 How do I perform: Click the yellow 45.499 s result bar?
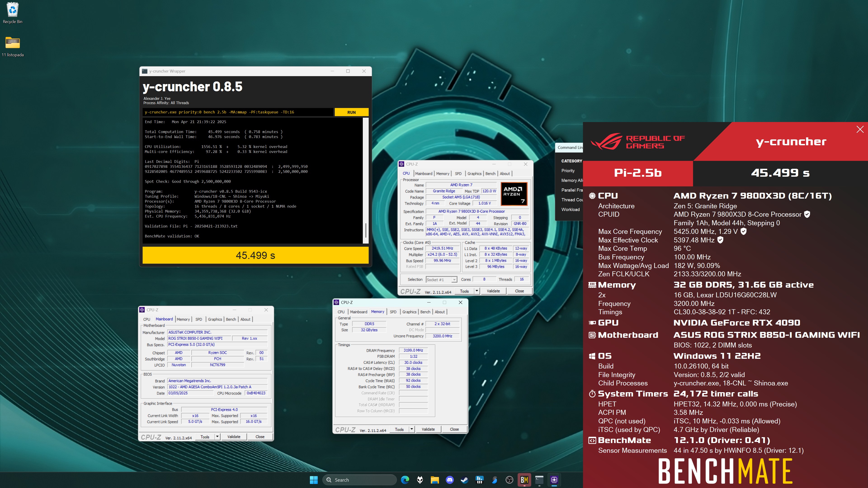[255, 255]
